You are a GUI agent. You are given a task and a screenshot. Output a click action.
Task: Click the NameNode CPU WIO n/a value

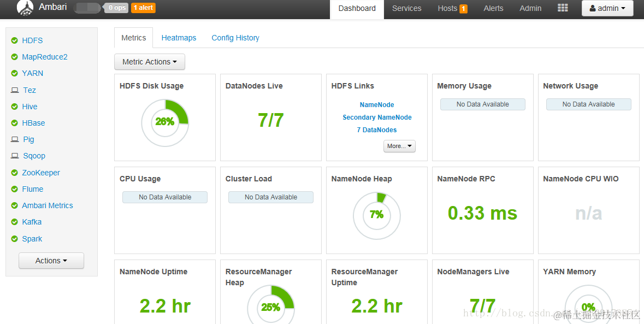(588, 213)
